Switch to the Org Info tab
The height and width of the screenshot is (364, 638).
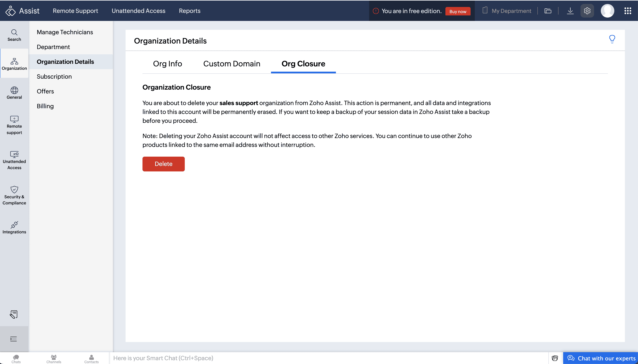(x=167, y=64)
